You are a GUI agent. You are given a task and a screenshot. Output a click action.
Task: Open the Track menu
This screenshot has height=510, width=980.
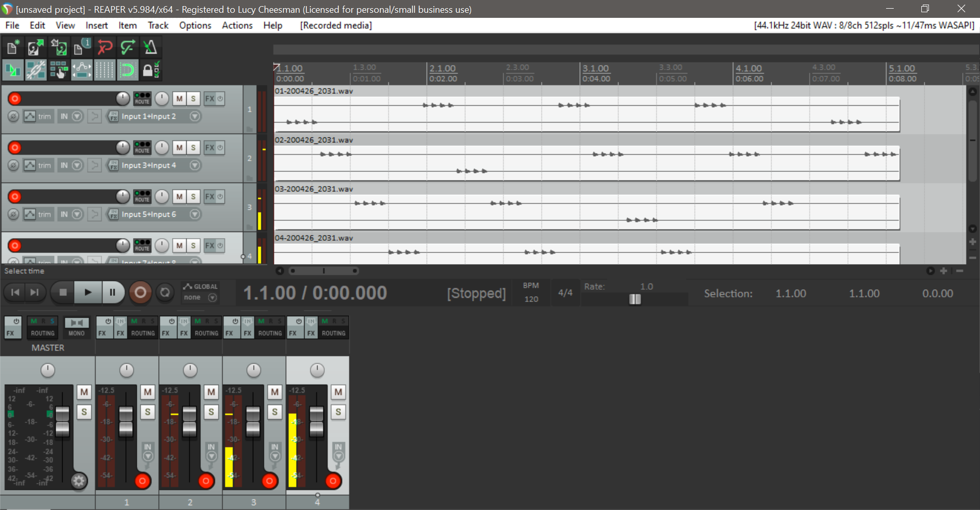tap(158, 25)
